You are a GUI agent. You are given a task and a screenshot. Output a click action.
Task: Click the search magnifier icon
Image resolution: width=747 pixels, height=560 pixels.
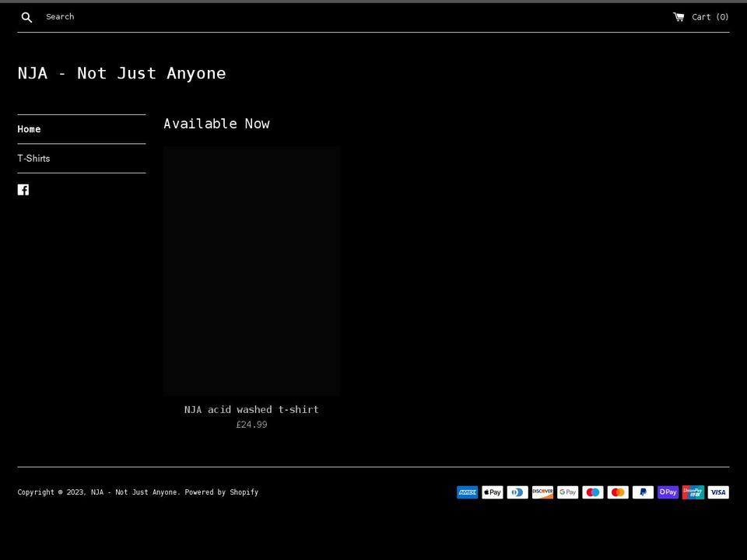[x=26, y=17]
